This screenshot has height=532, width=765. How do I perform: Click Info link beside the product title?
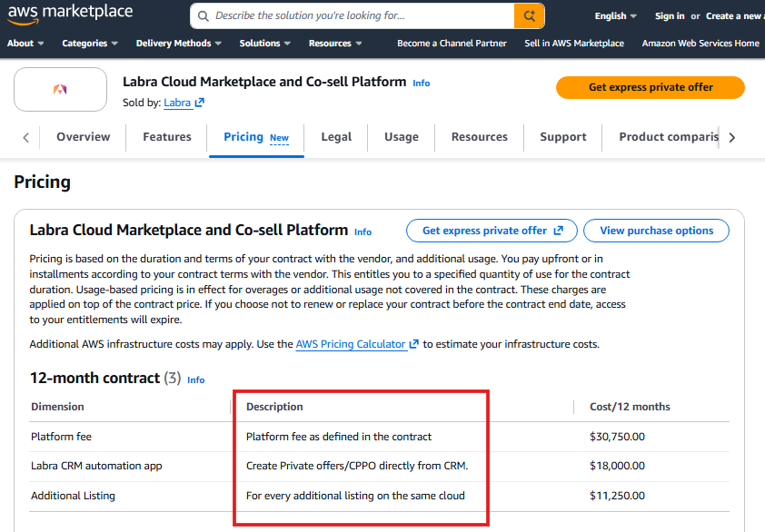[421, 84]
